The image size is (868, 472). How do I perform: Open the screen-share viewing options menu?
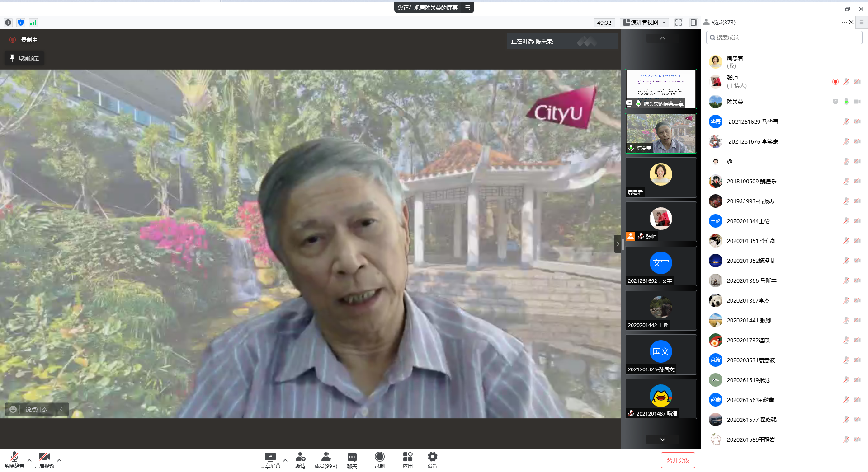click(468, 8)
